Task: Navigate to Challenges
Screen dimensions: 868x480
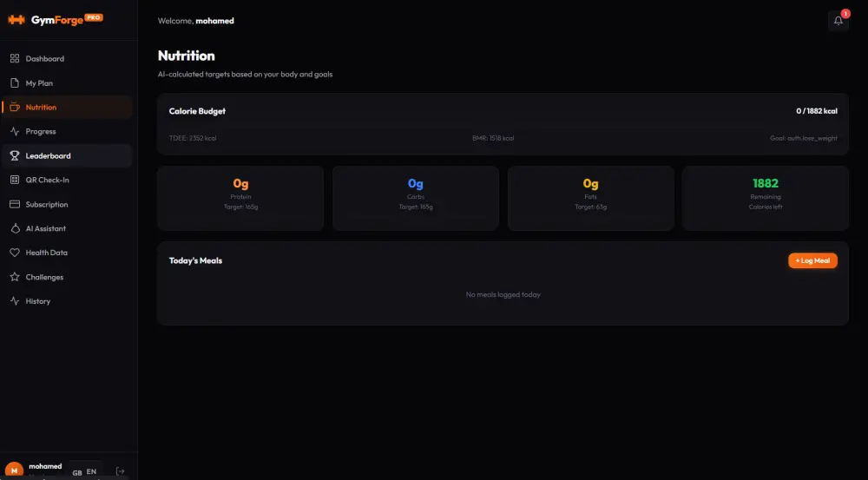Action: pyautogui.click(x=67, y=277)
